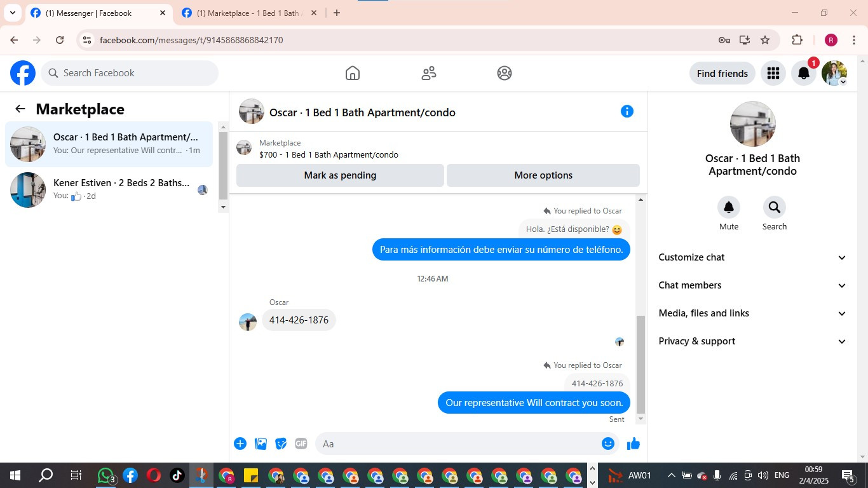868x488 pixels.
Task: Click the More options button
Action: pyautogui.click(x=543, y=175)
